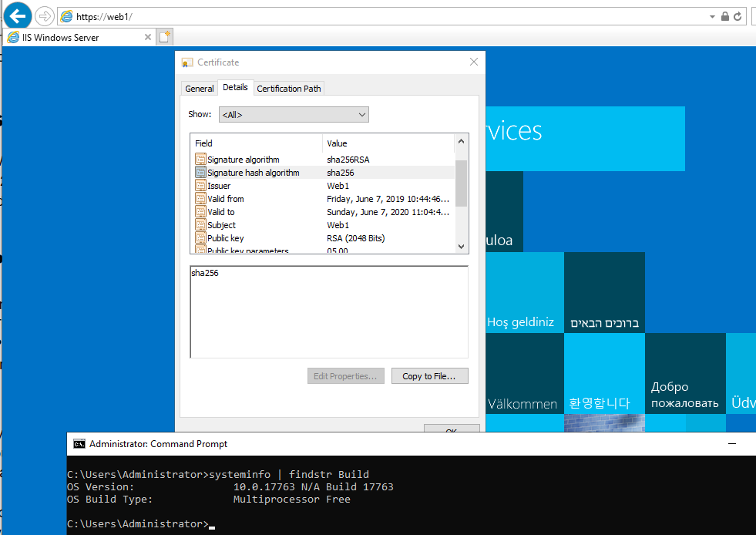Viewport: 756px width, 535px height.
Task: Click the field list scrollbar thumb
Action: tap(461, 183)
